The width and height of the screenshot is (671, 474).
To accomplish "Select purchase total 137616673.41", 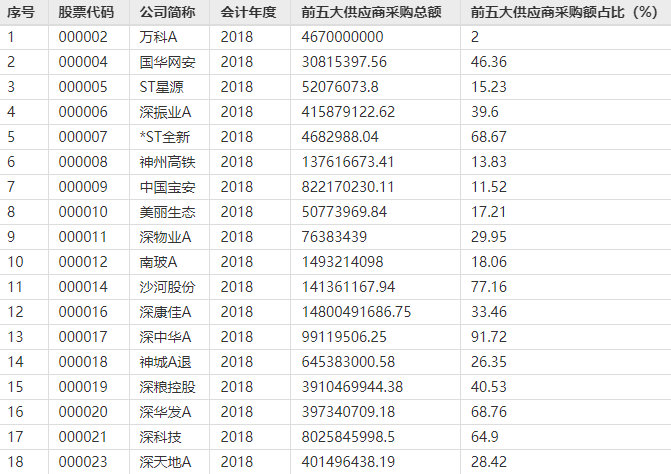I will 347,162.
